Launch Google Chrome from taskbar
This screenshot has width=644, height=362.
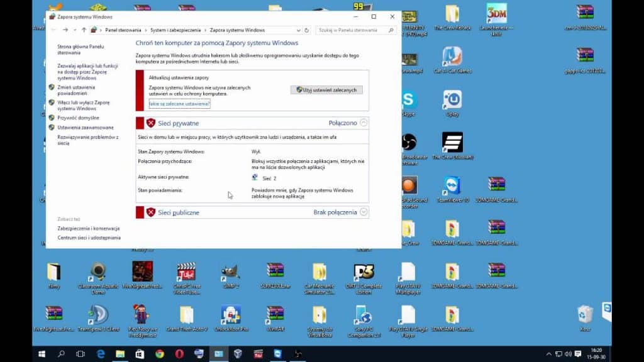(159, 354)
